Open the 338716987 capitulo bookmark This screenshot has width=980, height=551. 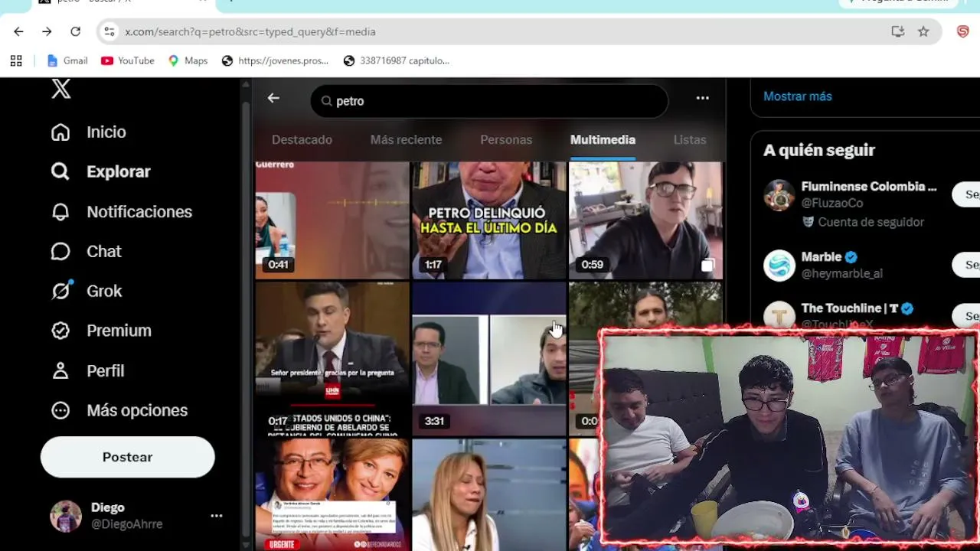tap(397, 60)
